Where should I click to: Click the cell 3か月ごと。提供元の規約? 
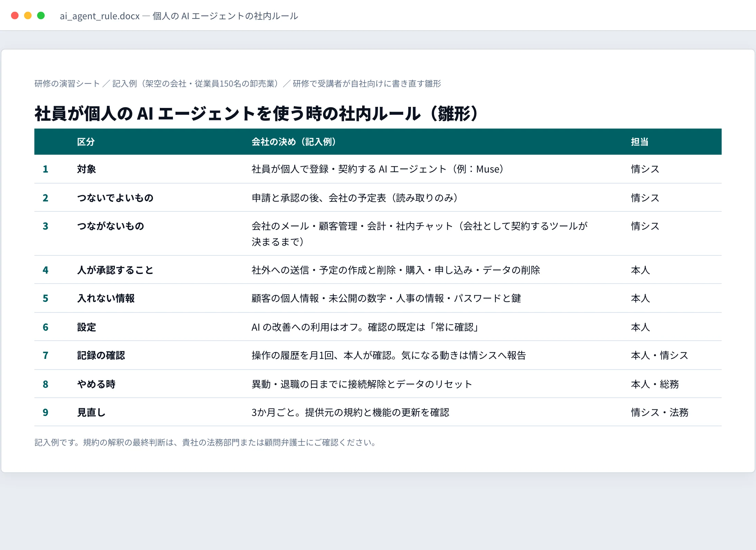pos(350,412)
